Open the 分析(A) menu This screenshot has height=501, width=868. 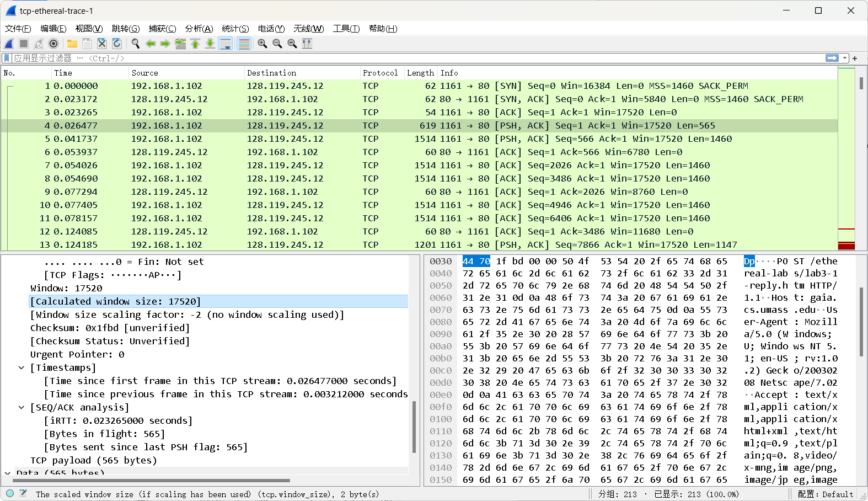coord(199,29)
